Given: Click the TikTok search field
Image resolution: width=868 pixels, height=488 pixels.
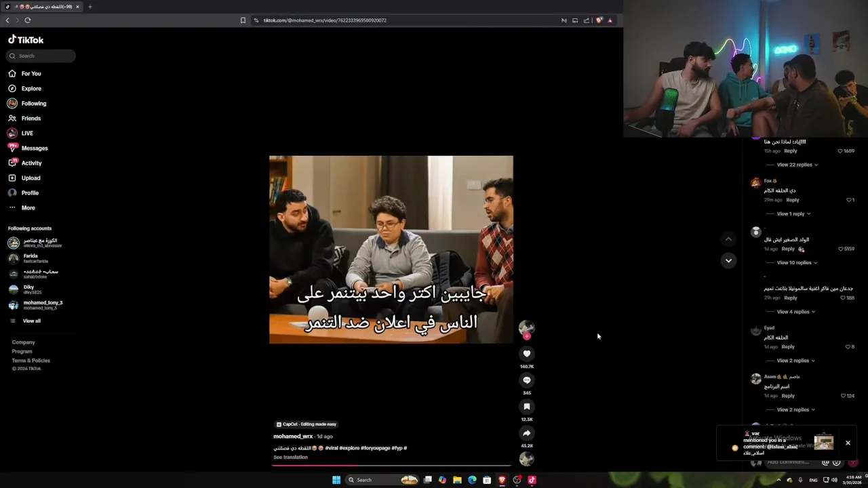Looking at the screenshot, I should [x=41, y=56].
